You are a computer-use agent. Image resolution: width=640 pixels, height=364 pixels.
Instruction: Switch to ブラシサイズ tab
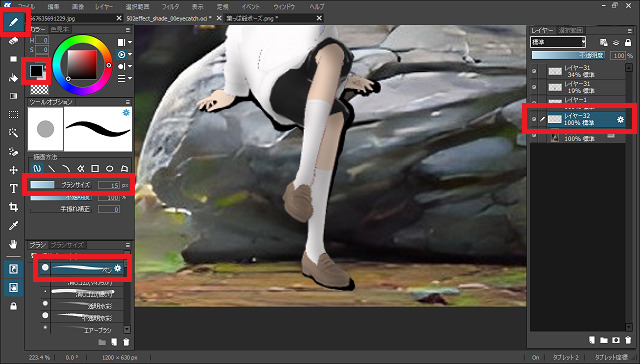click(67, 245)
